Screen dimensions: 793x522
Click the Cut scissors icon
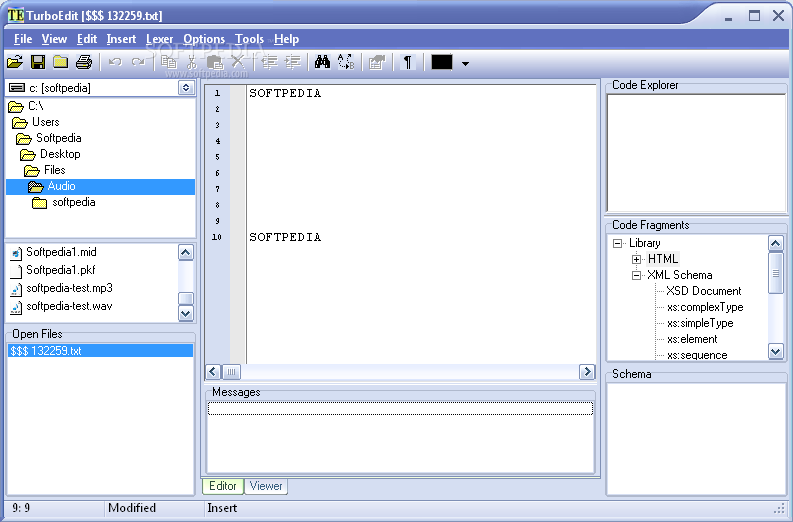(x=192, y=62)
